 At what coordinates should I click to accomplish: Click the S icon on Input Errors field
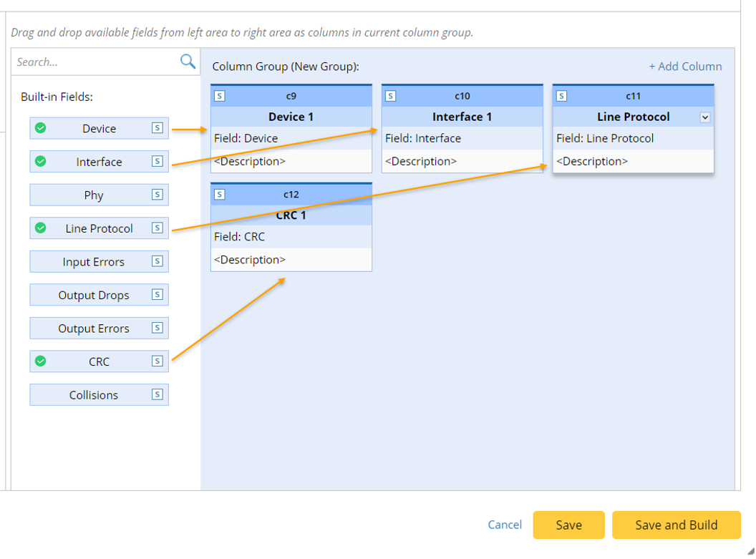pyautogui.click(x=157, y=261)
